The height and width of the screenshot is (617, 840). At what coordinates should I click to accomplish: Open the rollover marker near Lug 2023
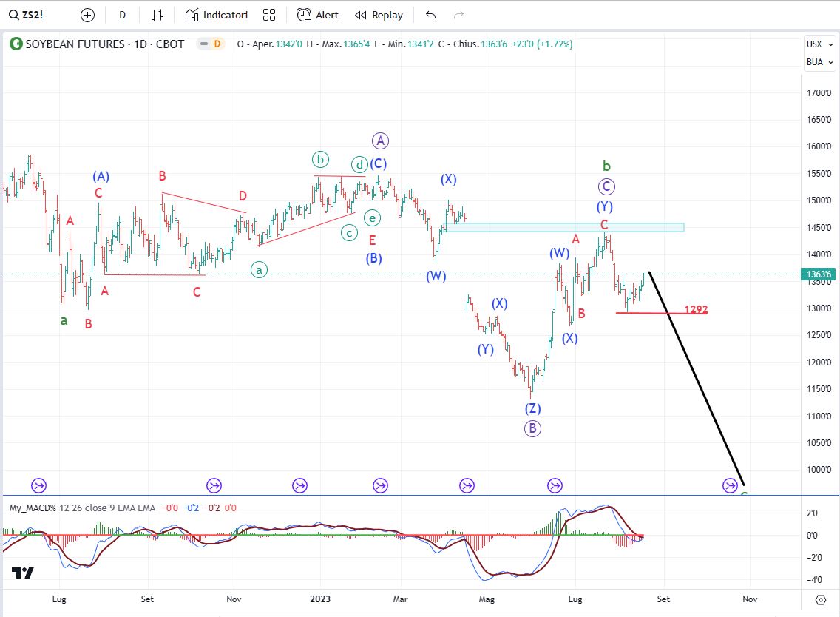coord(555,485)
